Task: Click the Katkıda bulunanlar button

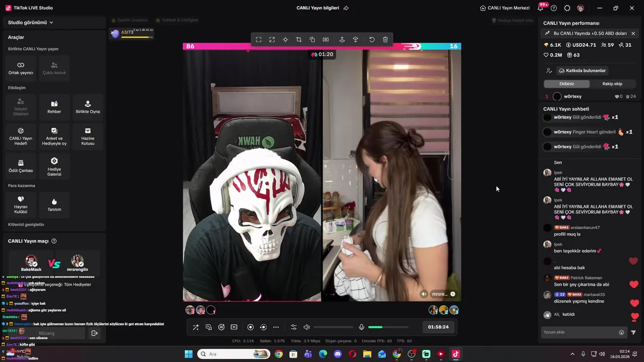Action: click(582, 71)
